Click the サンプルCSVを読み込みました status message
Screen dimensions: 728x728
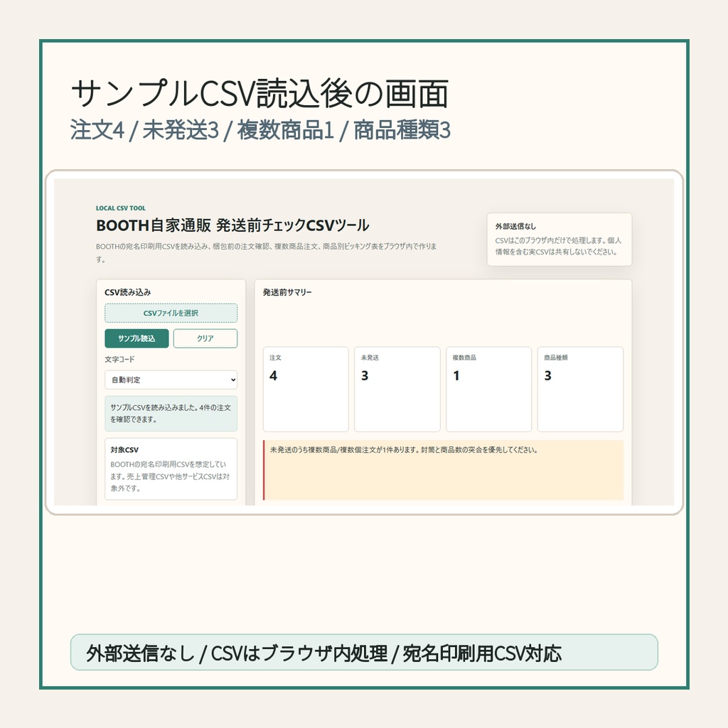click(171, 414)
